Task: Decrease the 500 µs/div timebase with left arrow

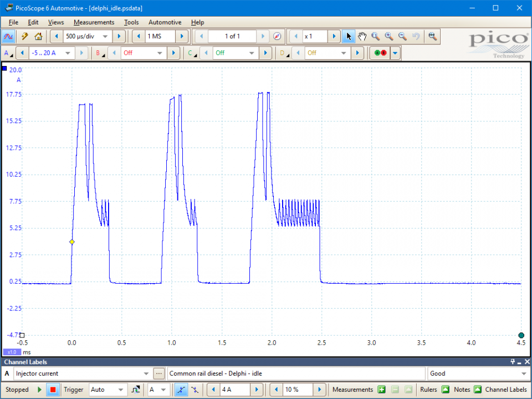Action: 57,37
